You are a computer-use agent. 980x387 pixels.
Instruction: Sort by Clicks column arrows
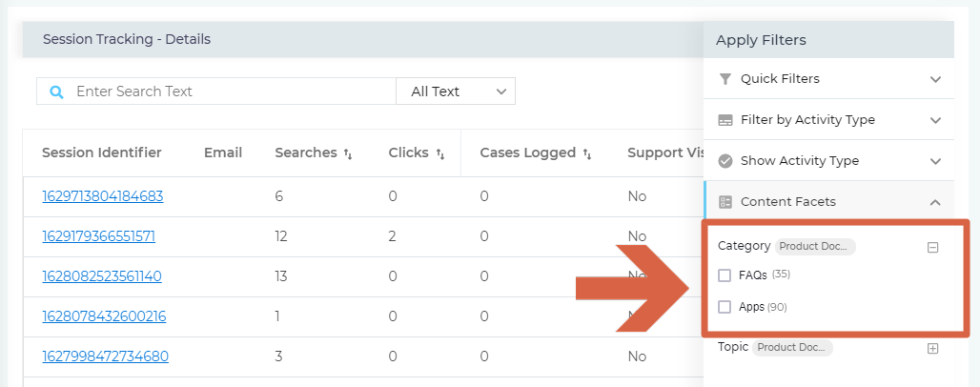tap(440, 153)
